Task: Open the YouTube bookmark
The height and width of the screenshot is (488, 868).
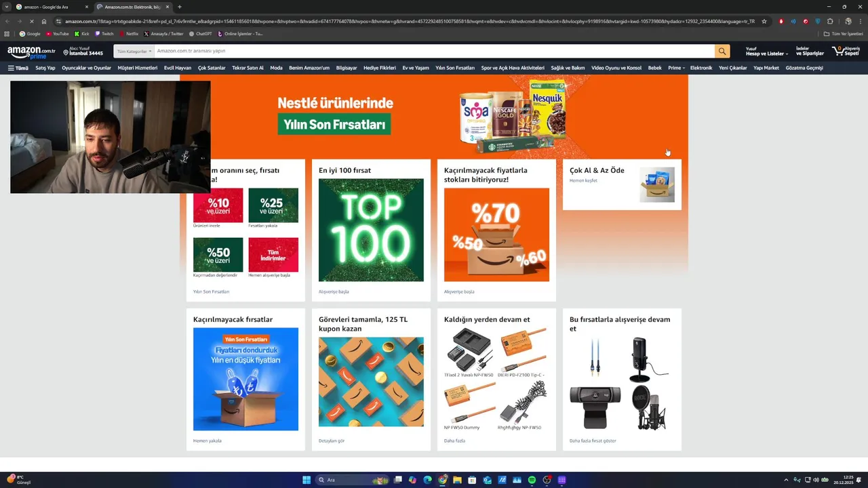Action: pos(58,33)
